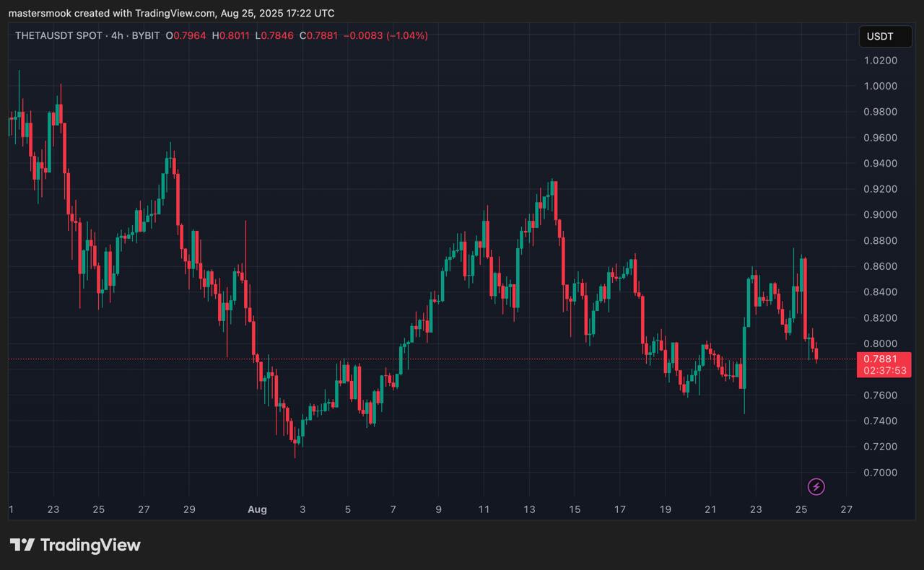Open the USDT currency dropdown
The image size is (924, 570).
pos(880,37)
